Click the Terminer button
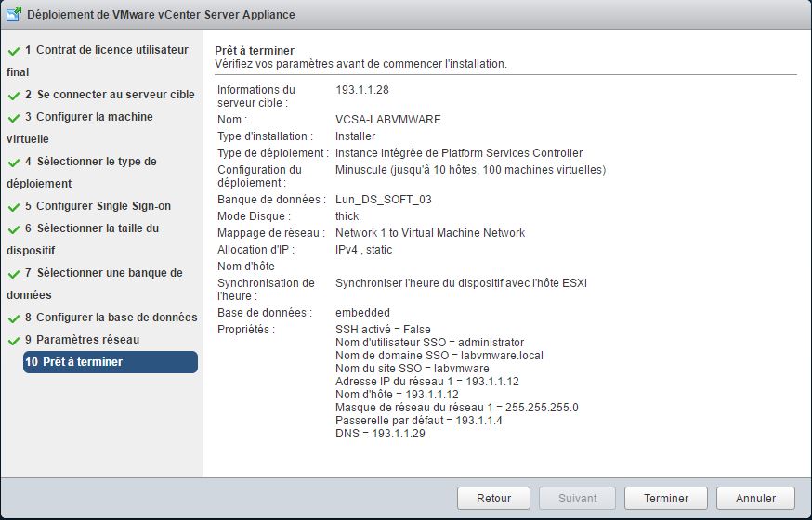 (665, 499)
